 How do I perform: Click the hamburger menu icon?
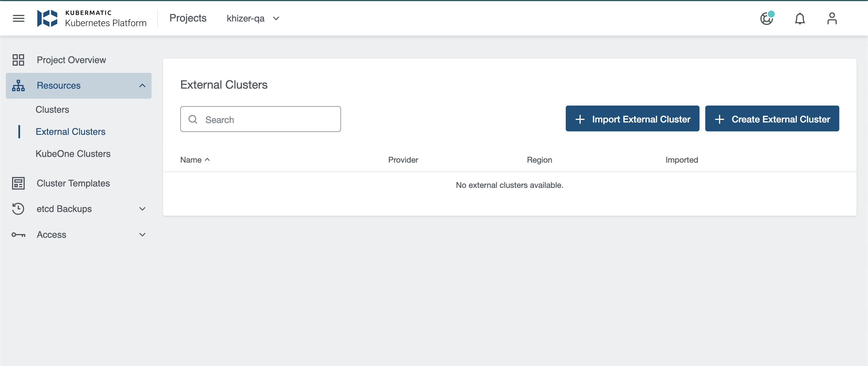18,18
